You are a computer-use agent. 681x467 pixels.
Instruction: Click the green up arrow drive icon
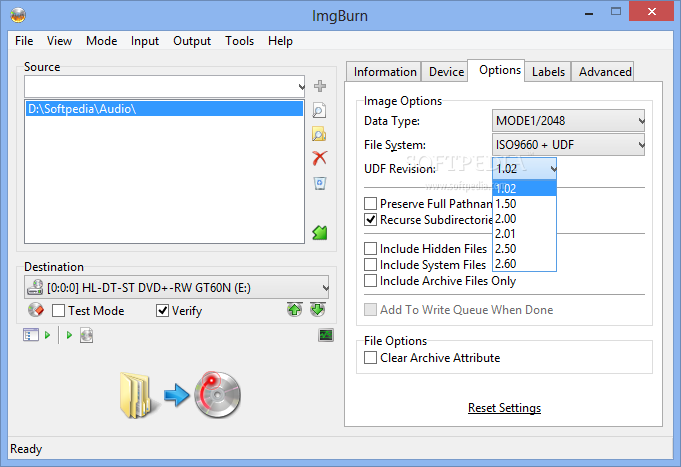coord(294,310)
